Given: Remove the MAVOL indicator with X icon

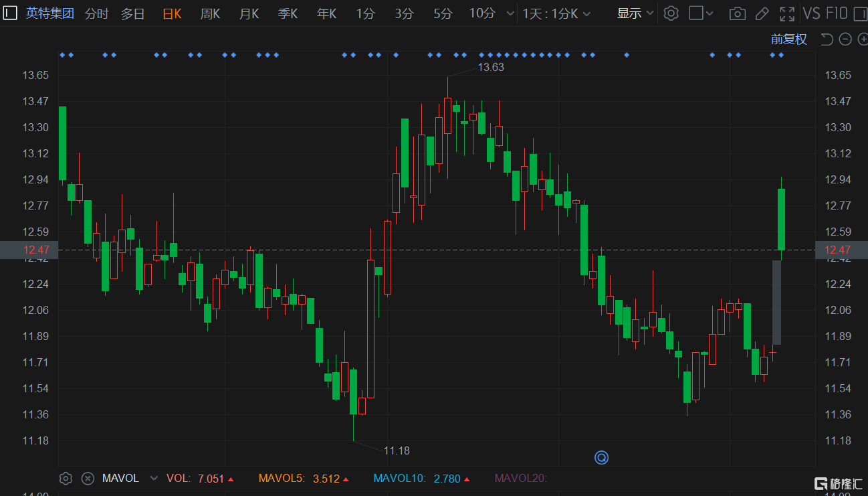Looking at the screenshot, I should point(88,478).
